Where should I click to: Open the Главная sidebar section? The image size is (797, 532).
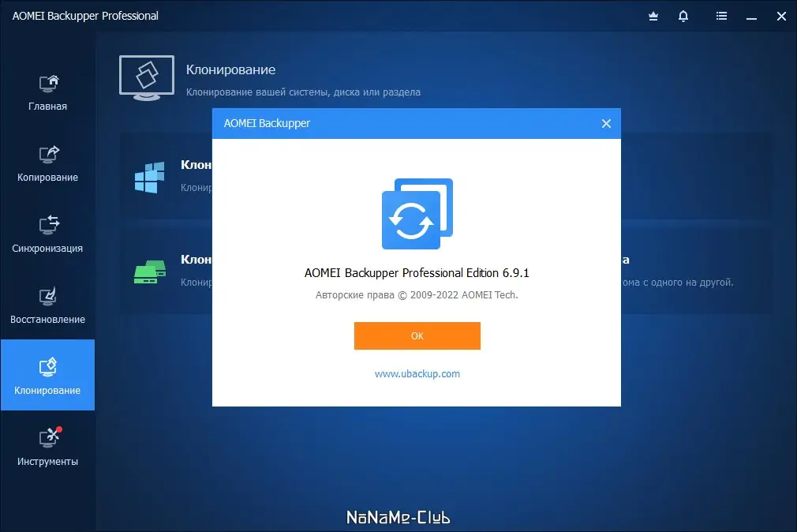pyautogui.click(x=48, y=93)
